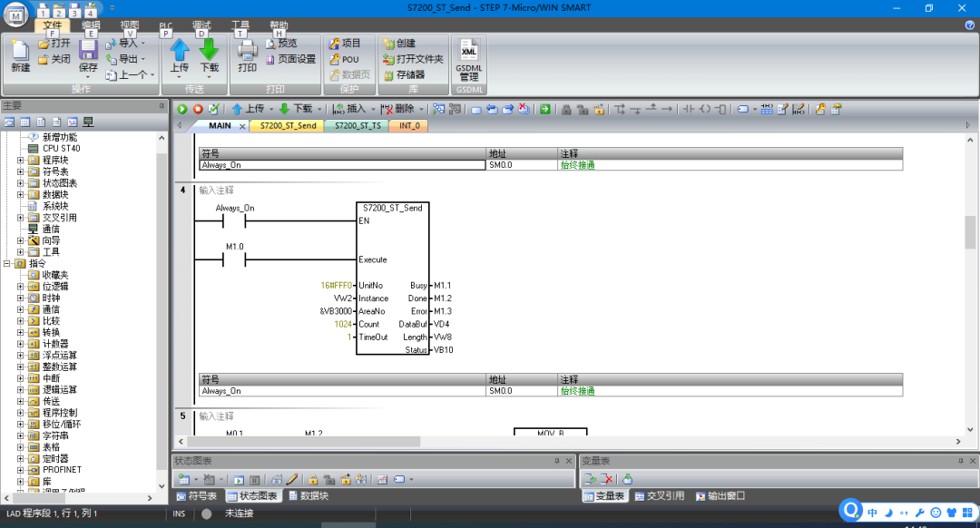The width and height of the screenshot is (980, 528).
Task: Click the editor horizontal scrollbar thumb
Action: 304,441
